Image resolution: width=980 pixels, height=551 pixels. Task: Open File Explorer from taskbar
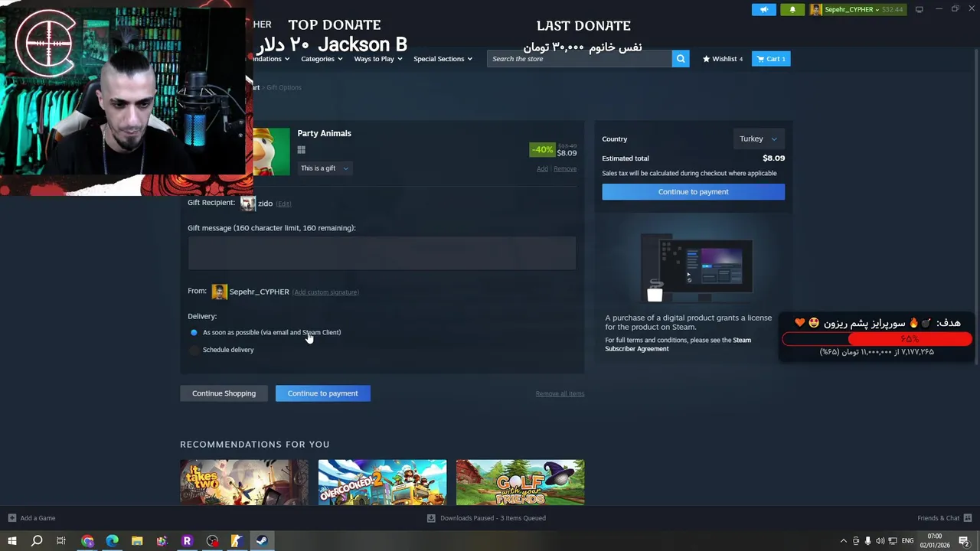point(137,541)
